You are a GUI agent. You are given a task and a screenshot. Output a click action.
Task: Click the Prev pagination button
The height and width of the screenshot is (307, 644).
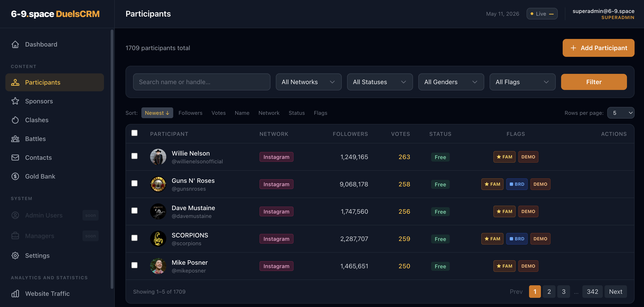tap(516, 292)
